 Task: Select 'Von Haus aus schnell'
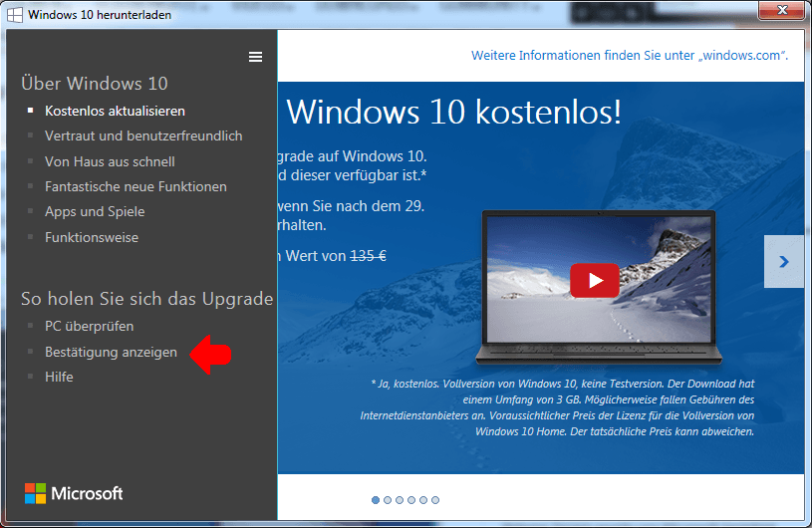[x=110, y=161]
